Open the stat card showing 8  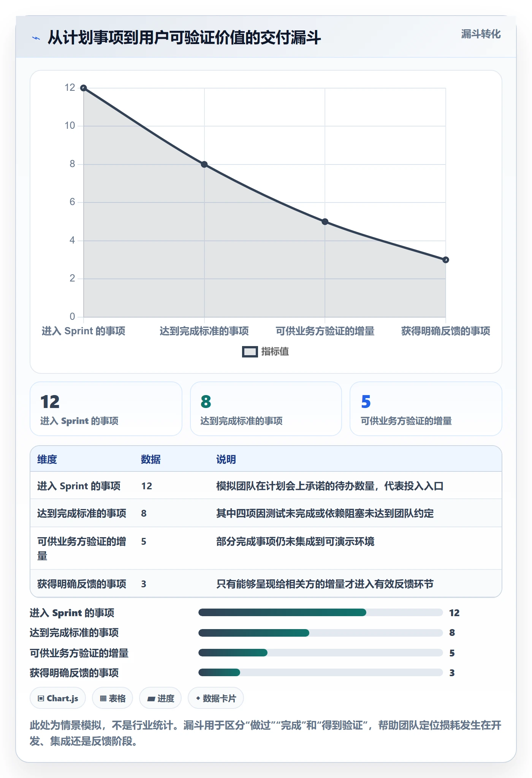click(266, 409)
